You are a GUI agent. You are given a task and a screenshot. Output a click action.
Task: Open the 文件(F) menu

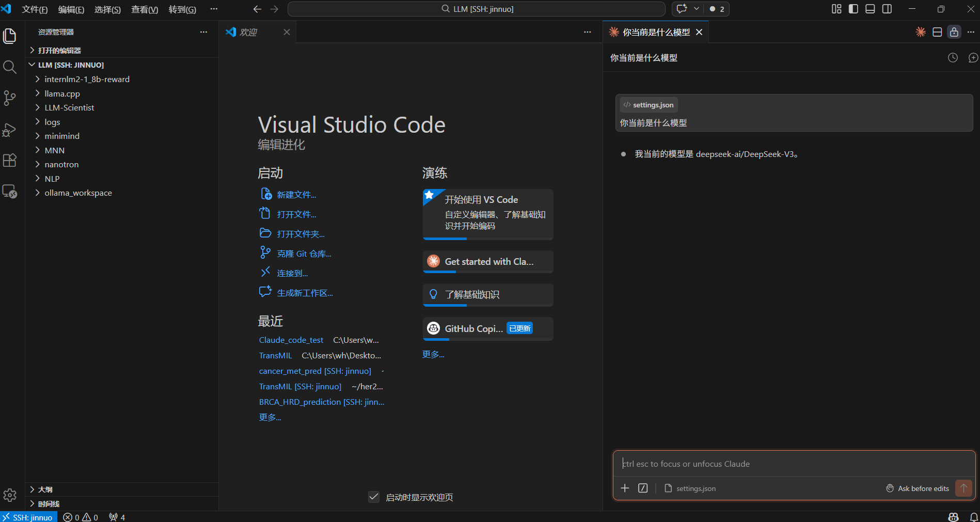[x=35, y=9]
